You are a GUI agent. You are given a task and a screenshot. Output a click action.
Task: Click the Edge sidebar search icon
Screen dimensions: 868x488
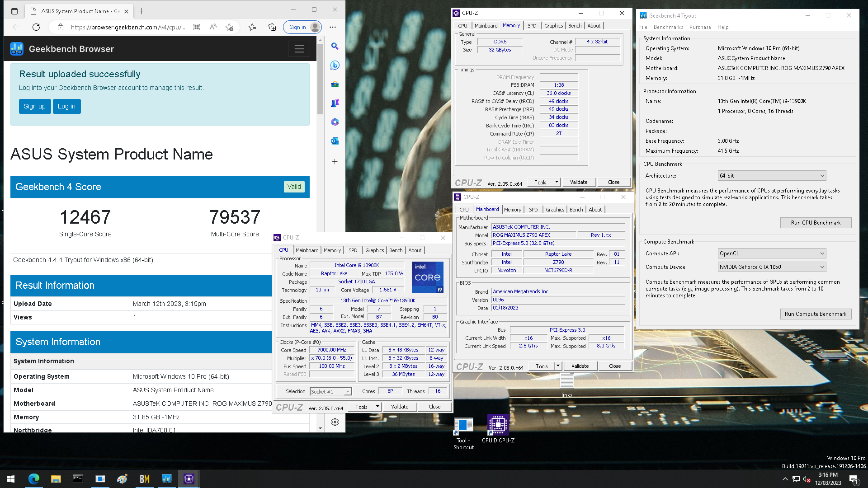[335, 46]
